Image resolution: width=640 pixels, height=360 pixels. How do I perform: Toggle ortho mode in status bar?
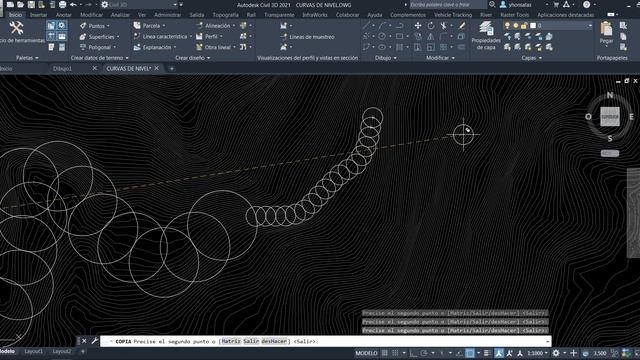tap(413, 353)
